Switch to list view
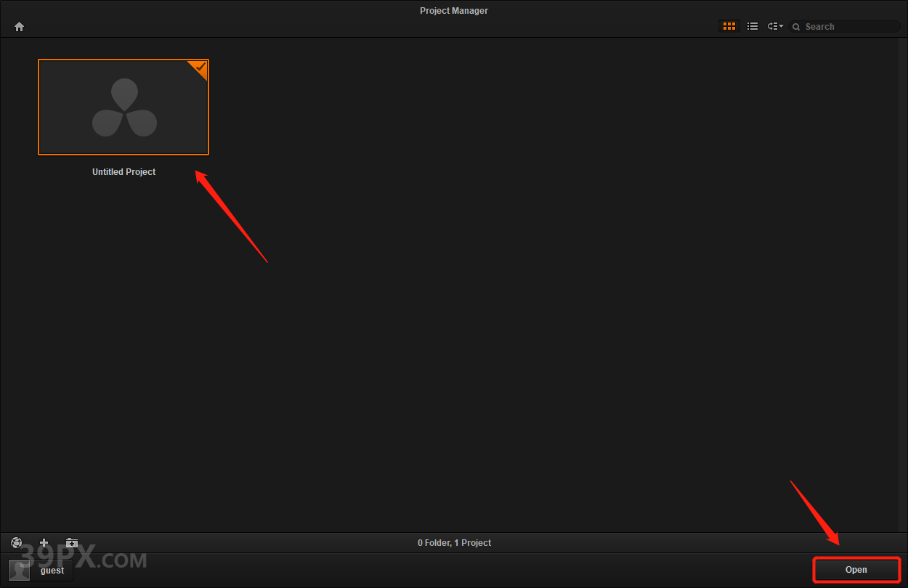This screenshot has height=588, width=908. 753,26
